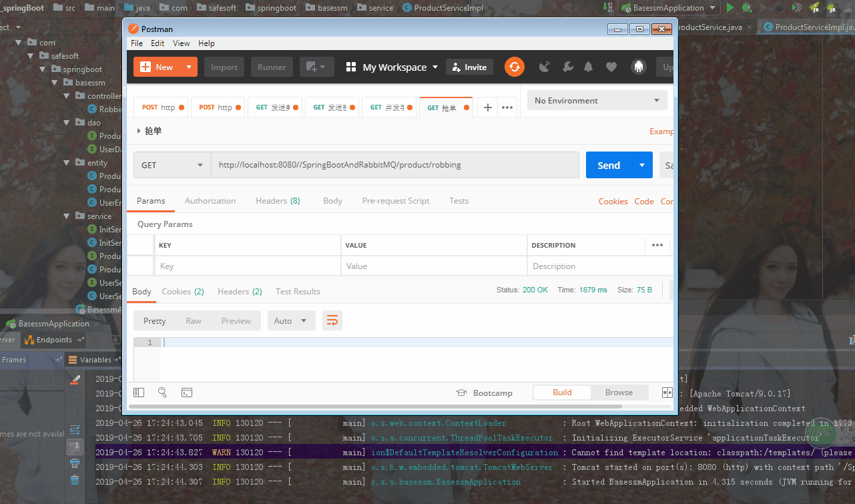Switch to the Headers (8) request tab
855x504 pixels.
[x=278, y=200]
